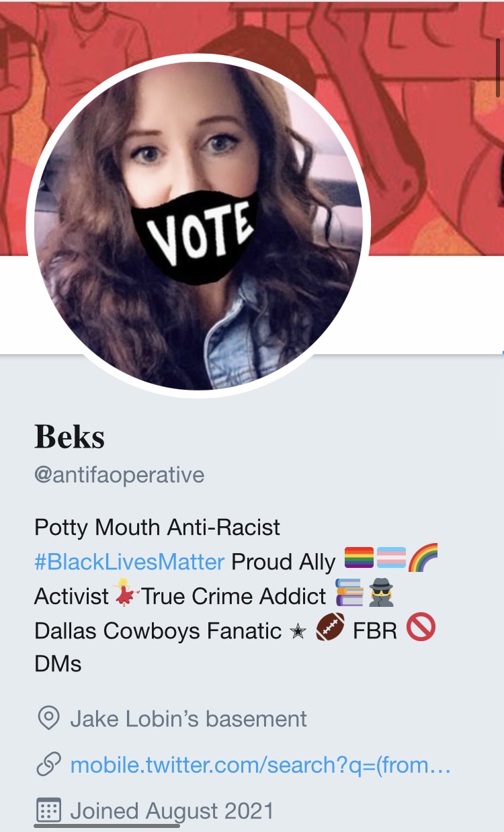This screenshot has height=832, width=504.
Task: Click the chain link icon
Action: click(x=48, y=765)
